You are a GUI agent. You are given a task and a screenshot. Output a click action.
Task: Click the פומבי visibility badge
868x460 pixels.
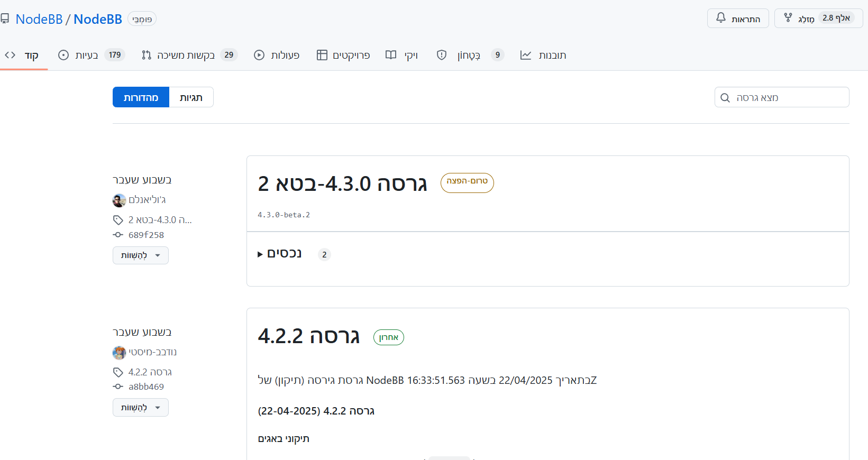tap(142, 19)
